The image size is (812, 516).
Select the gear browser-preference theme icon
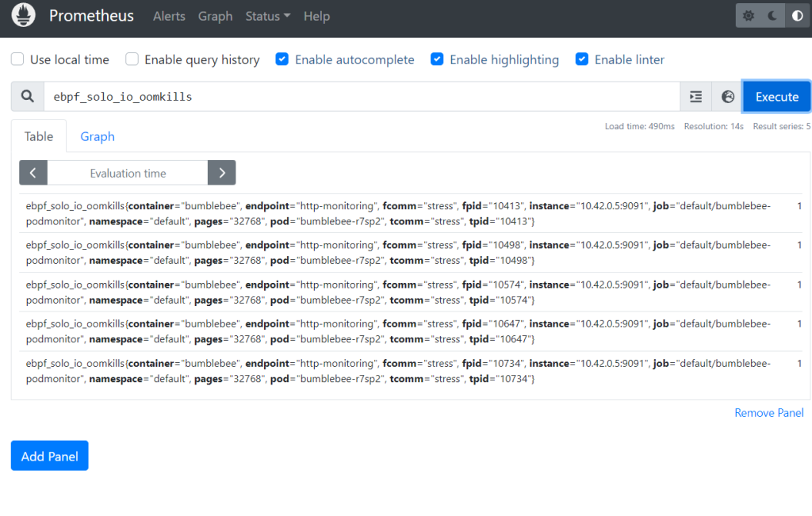pos(749,16)
